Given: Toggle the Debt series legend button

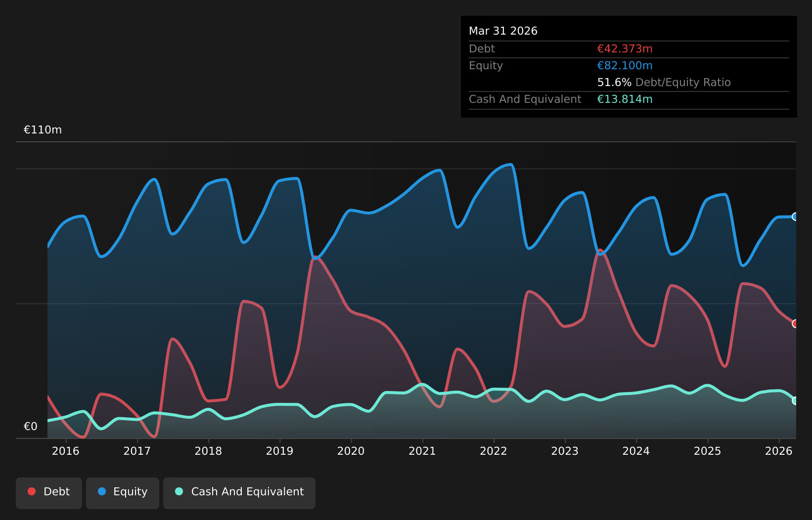Looking at the screenshot, I should point(49,493).
